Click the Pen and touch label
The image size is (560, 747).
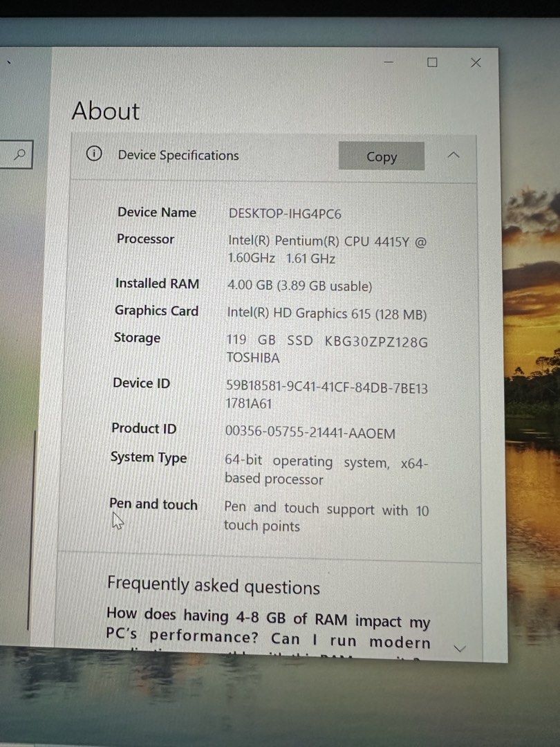pyautogui.click(x=153, y=504)
